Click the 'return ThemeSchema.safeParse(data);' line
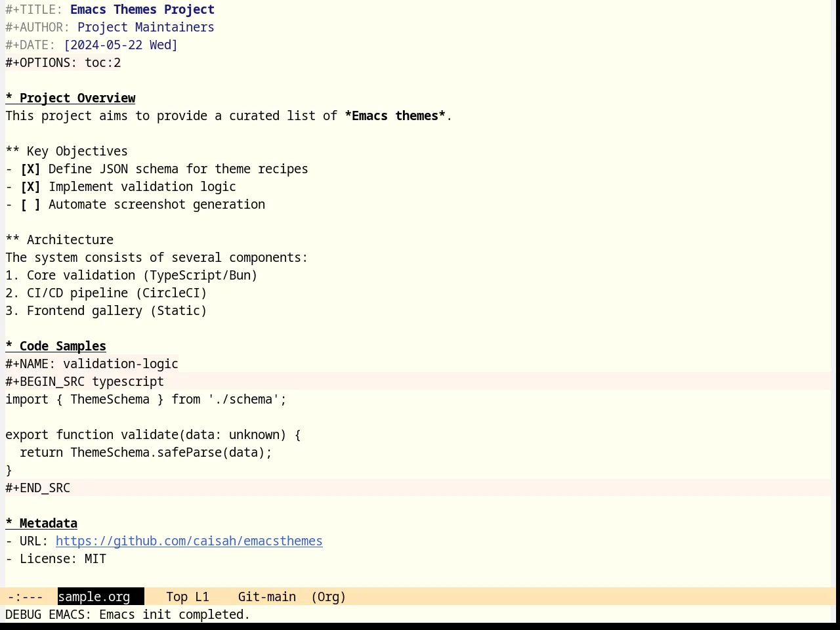 [x=146, y=453]
